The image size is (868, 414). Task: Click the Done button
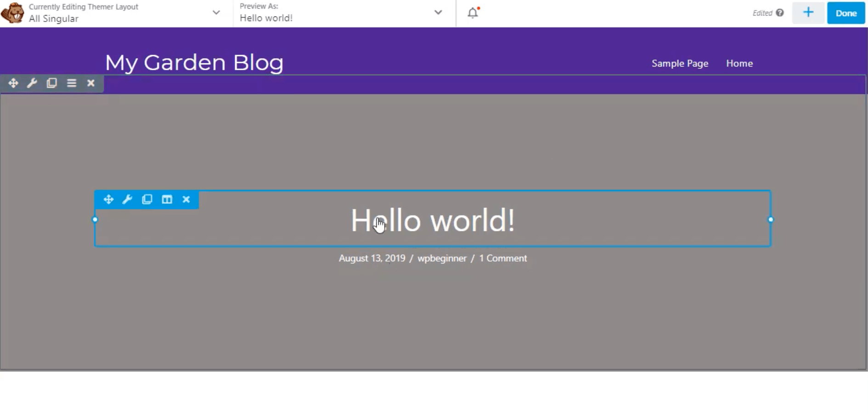(x=846, y=13)
